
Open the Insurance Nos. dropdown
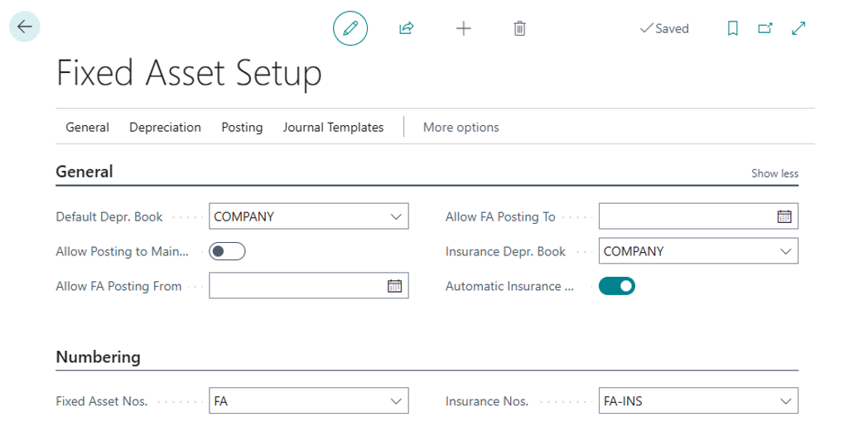pos(784,401)
